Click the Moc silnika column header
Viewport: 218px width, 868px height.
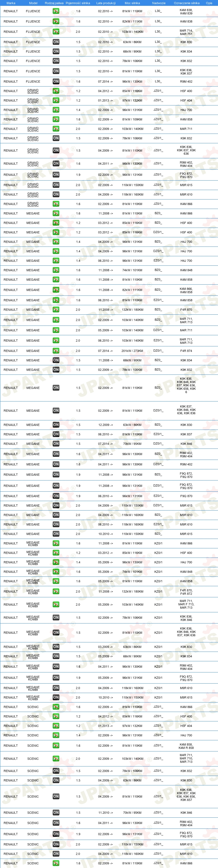[132, 3]
